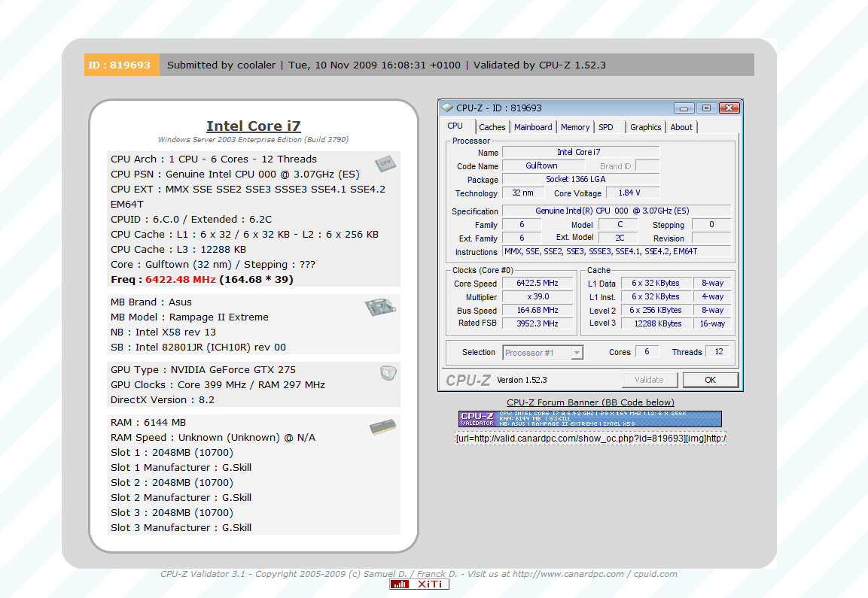
Task: Click the Validate button in CPU-Z
Action: 650,380
